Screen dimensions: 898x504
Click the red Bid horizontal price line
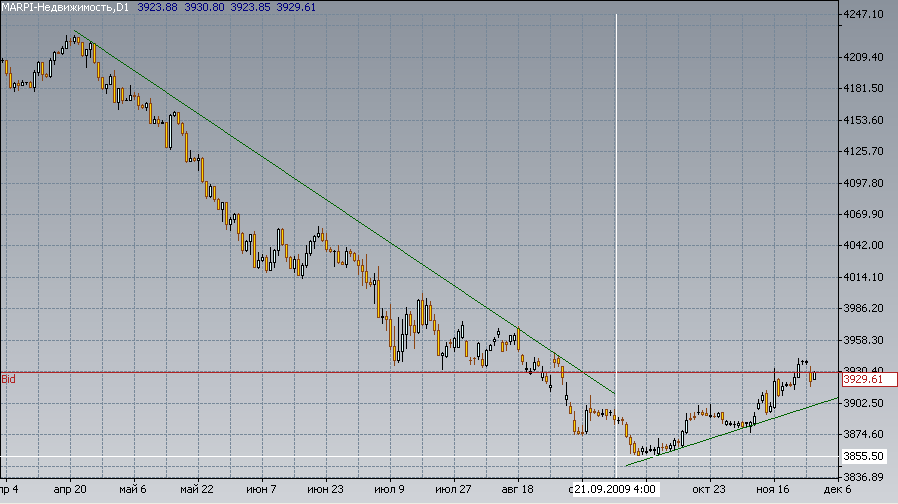click(x=300, y=373)
